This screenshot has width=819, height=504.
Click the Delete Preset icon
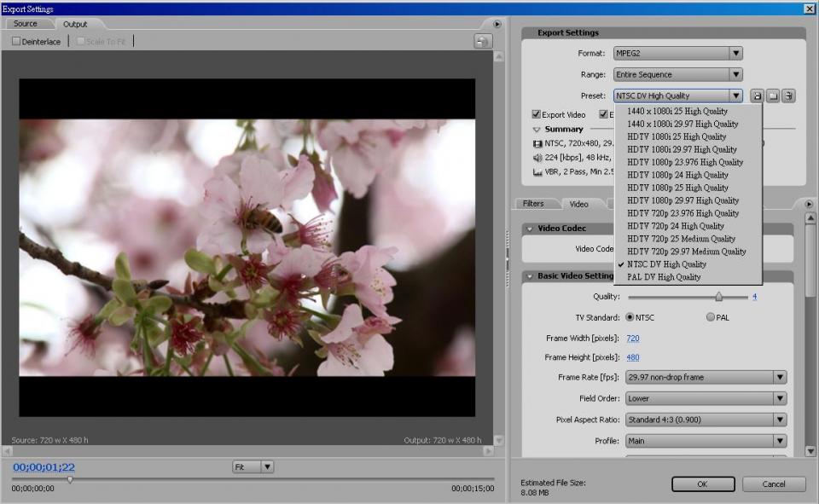788,96
